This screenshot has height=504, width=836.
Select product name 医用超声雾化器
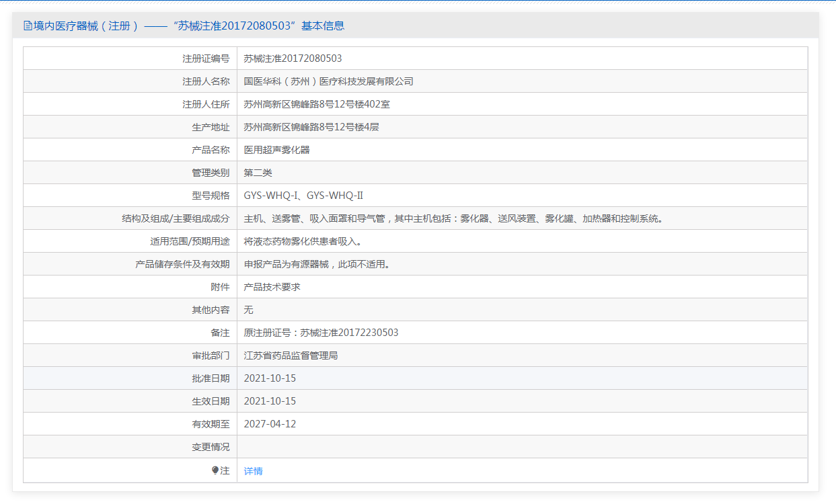(276, 150)
